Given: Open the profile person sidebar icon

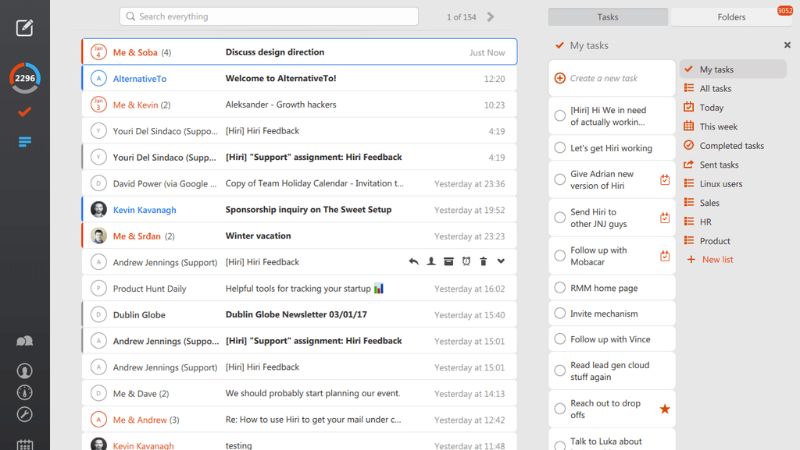Looking at the screenshot, I should (24, 370).
